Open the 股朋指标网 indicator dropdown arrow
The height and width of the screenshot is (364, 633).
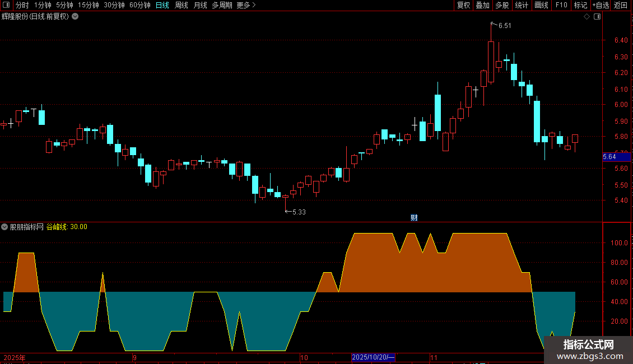tap(4, 227)
